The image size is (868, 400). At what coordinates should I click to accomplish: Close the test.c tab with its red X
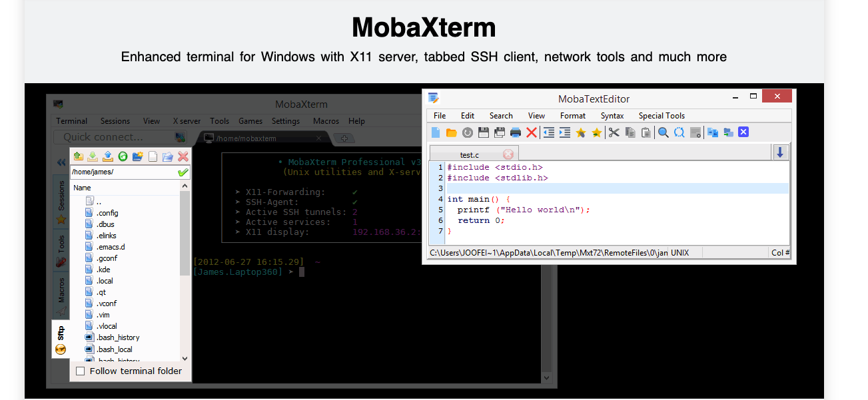pyautogui.click(x=508, y=154)
